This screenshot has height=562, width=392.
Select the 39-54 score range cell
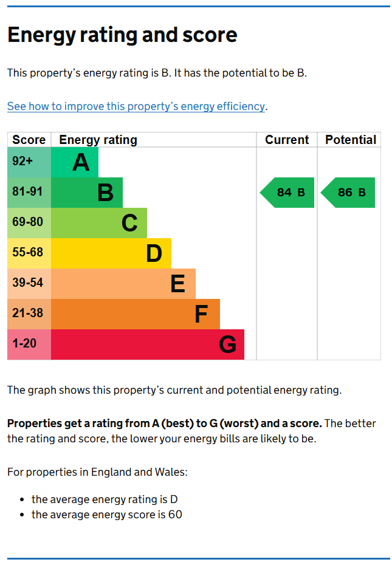click(x=29, y=284)
